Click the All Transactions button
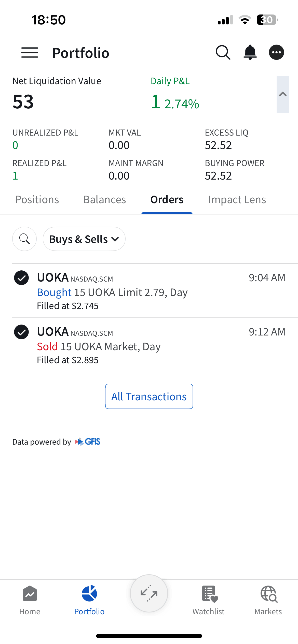This screenshot has width=298, height=644. coord(149,397)
